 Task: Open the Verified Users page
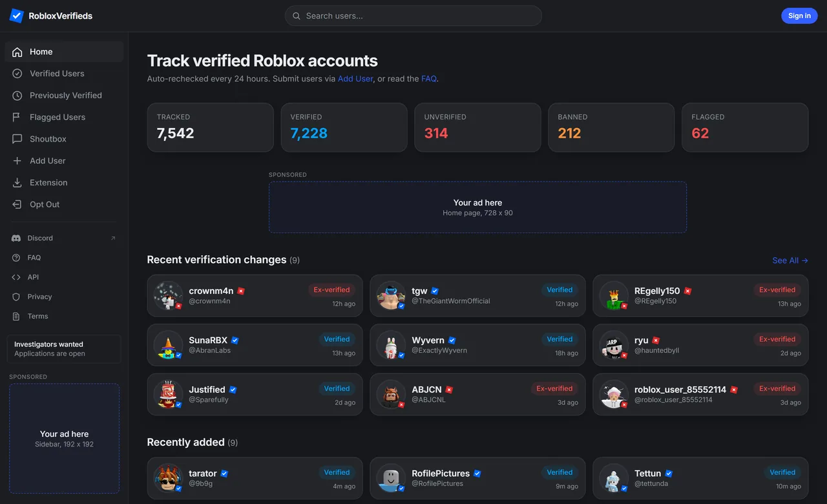tap(64, 74)
